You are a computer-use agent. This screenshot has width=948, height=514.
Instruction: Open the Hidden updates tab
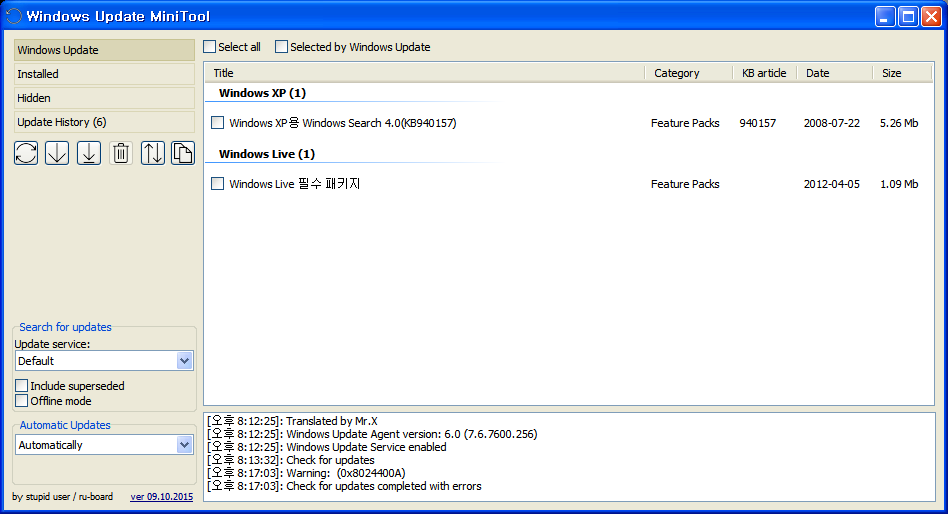point(104,98)
